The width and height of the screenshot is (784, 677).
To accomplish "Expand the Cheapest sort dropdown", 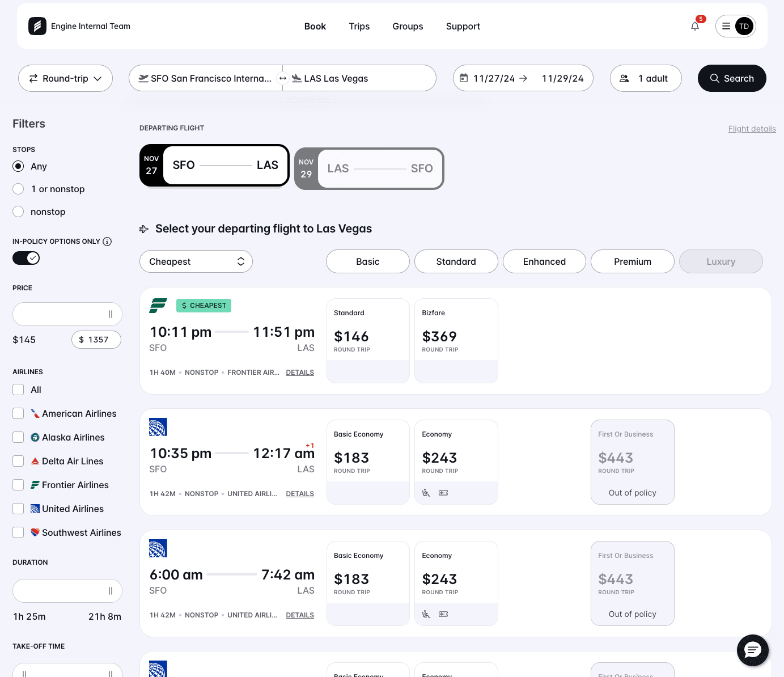I will click(x=196, y=261).
